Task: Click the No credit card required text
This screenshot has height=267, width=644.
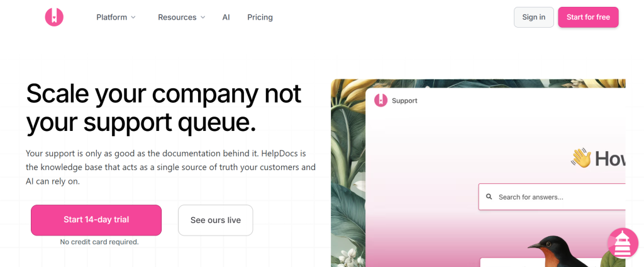Action: click(x=99, y=242)
